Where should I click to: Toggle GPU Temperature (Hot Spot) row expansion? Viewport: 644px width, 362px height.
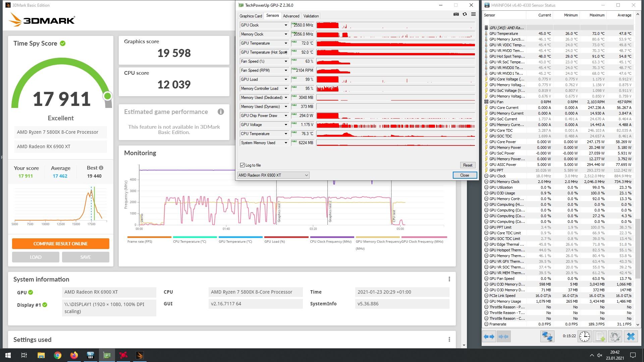[x=286, y=52]
